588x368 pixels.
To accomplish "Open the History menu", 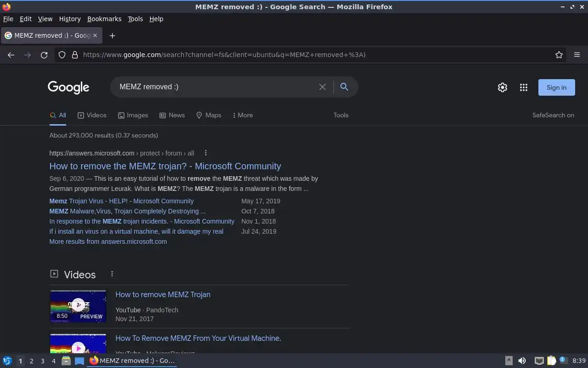I will [70, 19].
